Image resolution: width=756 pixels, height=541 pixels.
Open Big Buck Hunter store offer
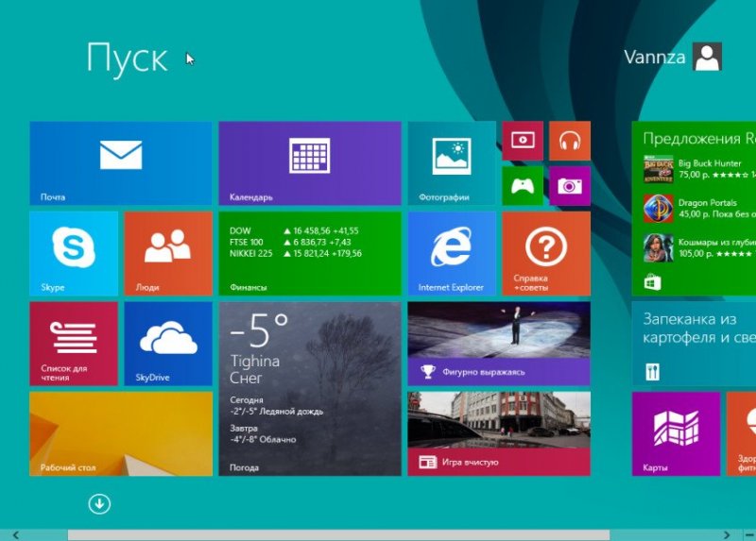(699, 169)
